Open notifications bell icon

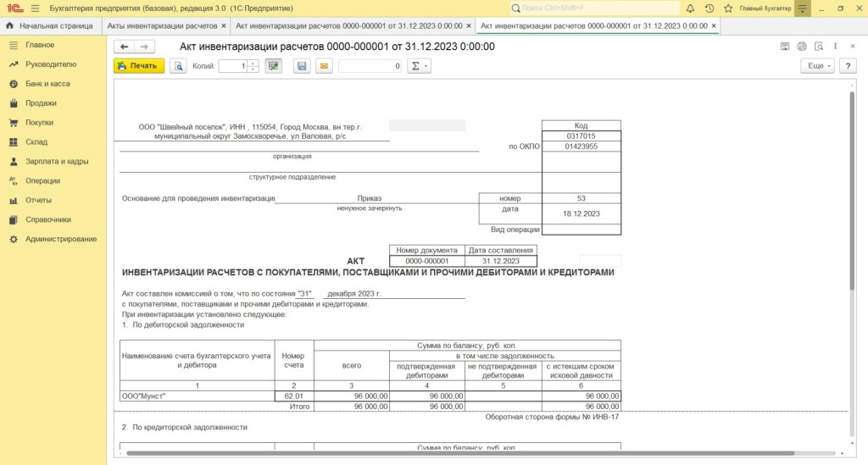[690, 8]
